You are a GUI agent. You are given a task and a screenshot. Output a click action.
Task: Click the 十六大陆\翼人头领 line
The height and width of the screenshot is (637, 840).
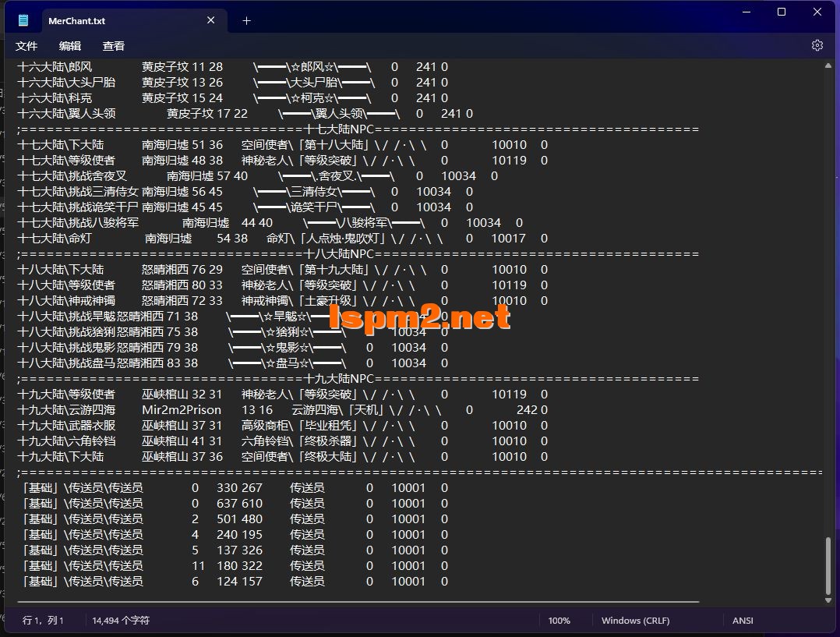point(245,114)
